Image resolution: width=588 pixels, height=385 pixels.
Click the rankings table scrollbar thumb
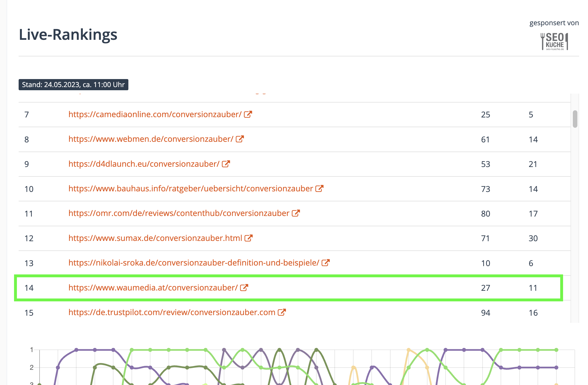pos(575,119)
